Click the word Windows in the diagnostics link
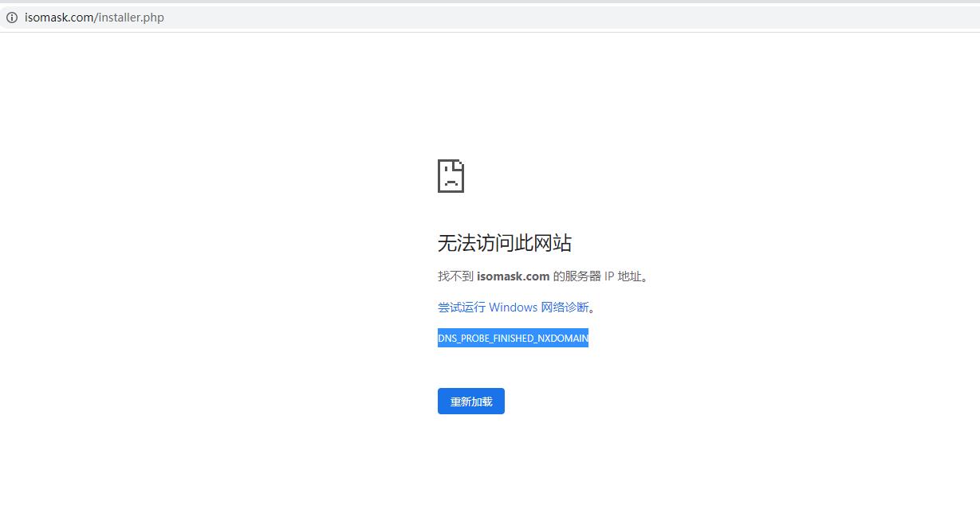This screenshot has width=980, height=525. (513, 308)
